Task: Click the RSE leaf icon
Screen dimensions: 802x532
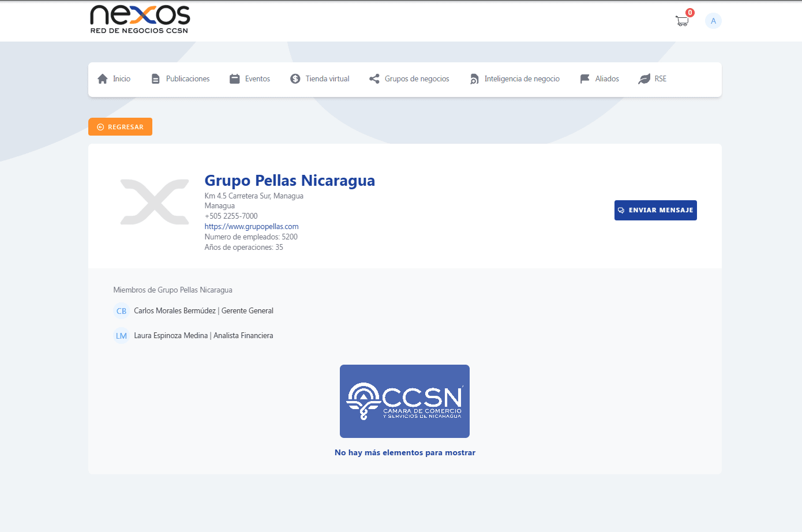Action: [x=644, y=79]
